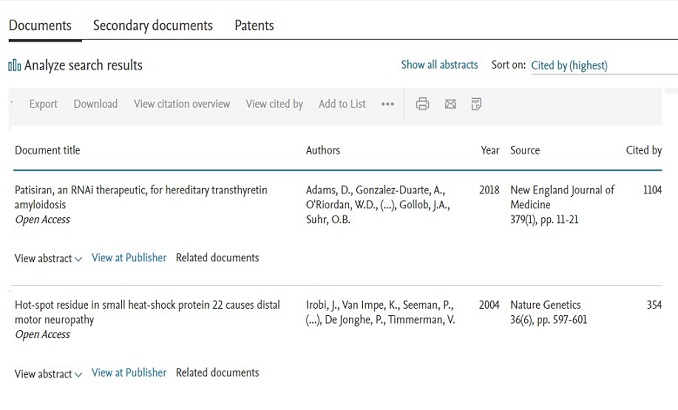The height and width of the screenshot is (410, 678).
Task: Click the email envelope icon
Action: click(450, 104)
